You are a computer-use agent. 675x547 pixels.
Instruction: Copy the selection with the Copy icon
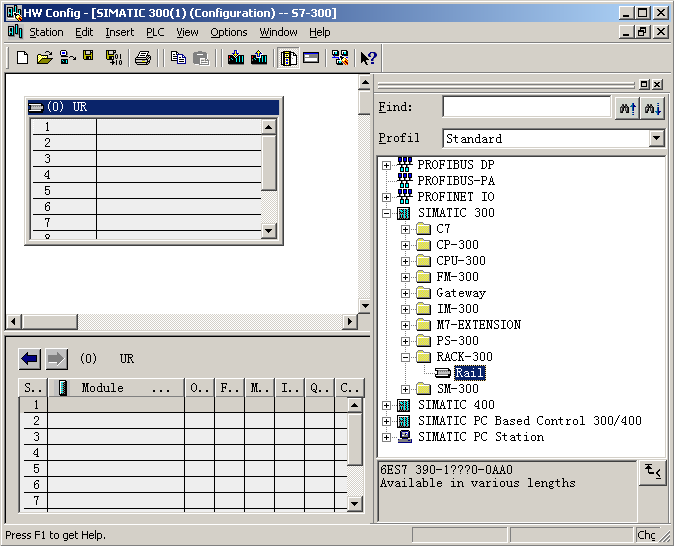click(178, 58)
